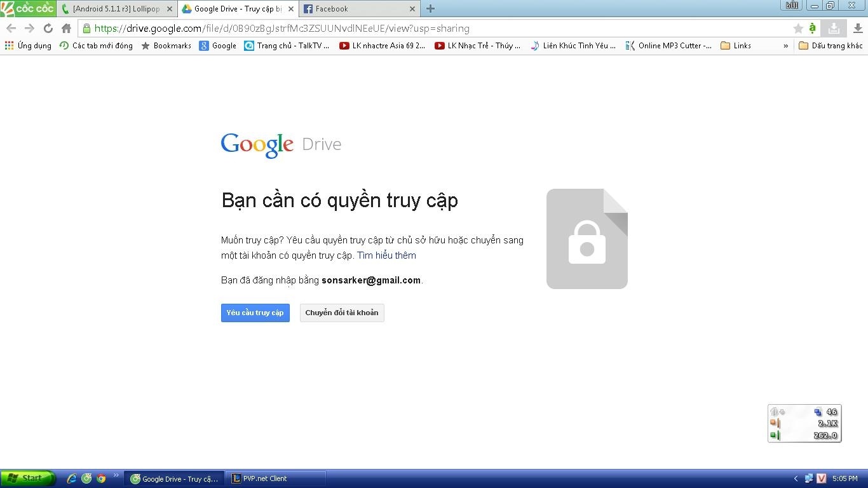
Task: Open the browser home page
Action: point(66,29)
